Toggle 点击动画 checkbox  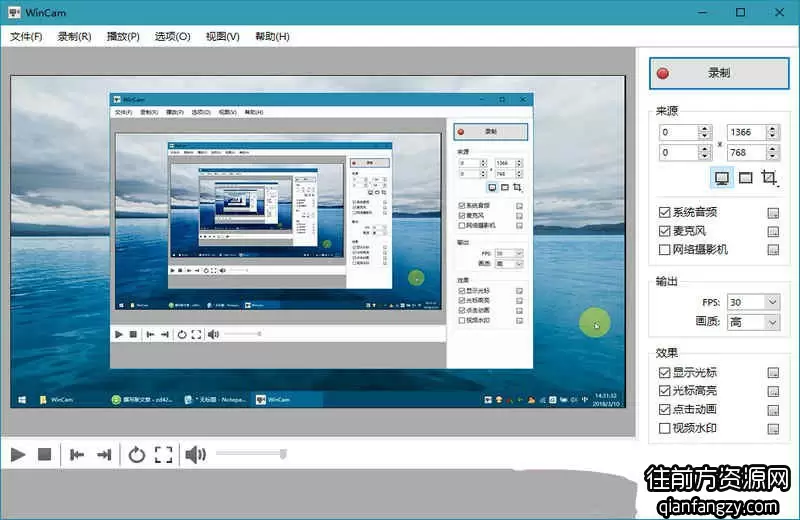(664, 409)
